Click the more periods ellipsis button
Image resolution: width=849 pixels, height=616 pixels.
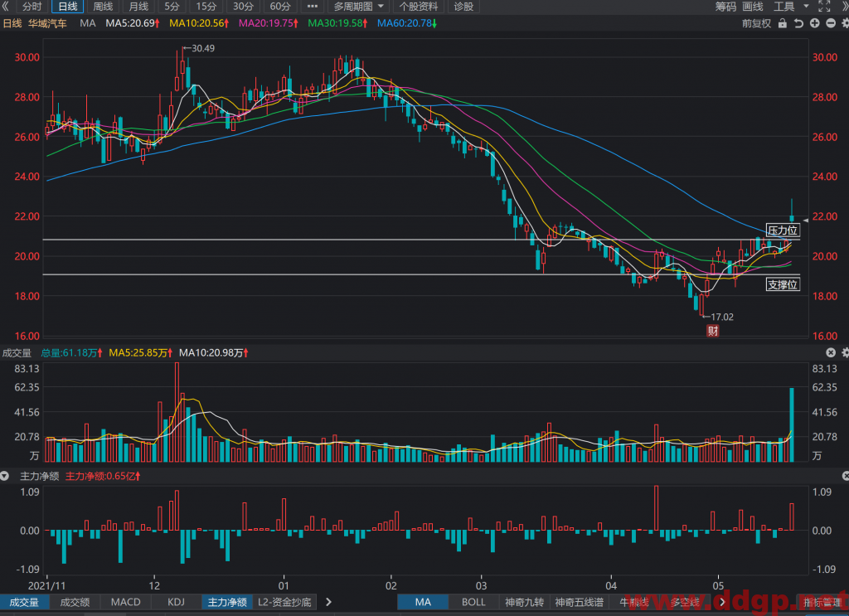313,7
